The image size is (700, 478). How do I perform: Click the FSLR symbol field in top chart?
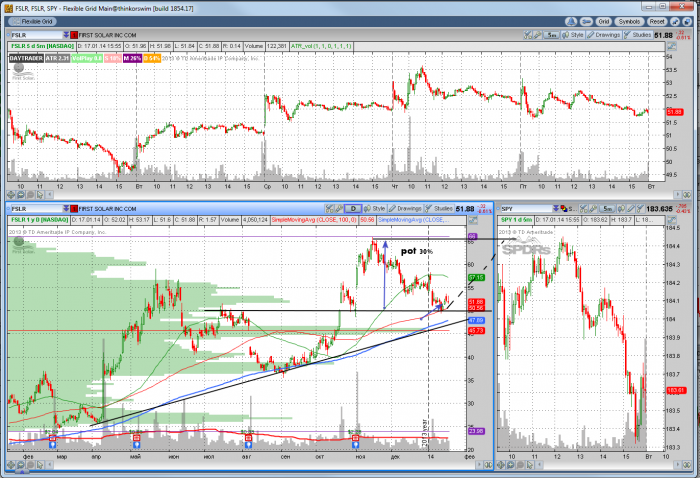point(36,35)
